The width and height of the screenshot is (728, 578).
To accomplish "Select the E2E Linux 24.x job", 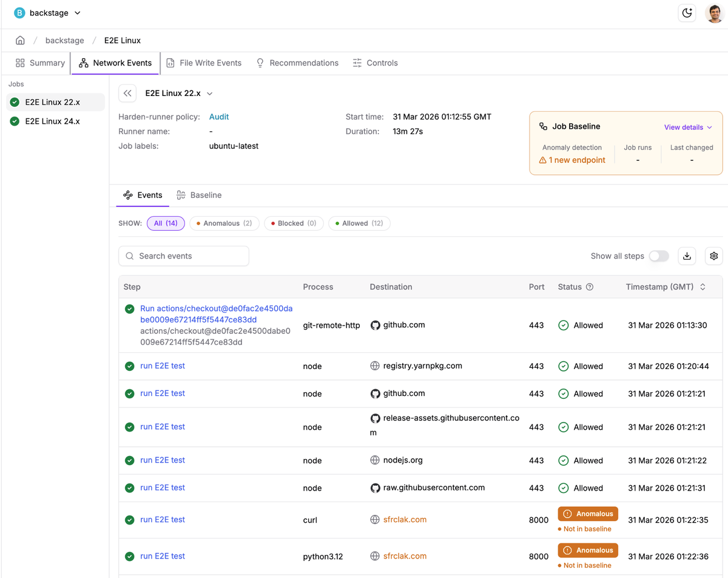I will click(52, 121).
